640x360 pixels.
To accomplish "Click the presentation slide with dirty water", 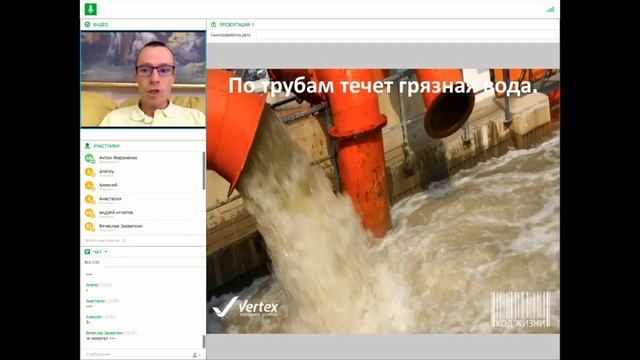I will tap(383, 201).
